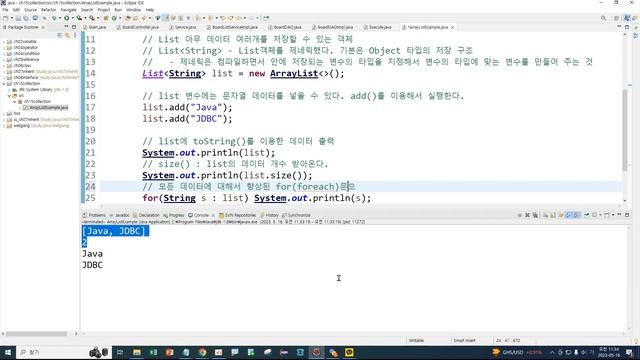Open Package Explorer view menu icon
This screenshot has height=360, width=640.
tap(75, 36)
